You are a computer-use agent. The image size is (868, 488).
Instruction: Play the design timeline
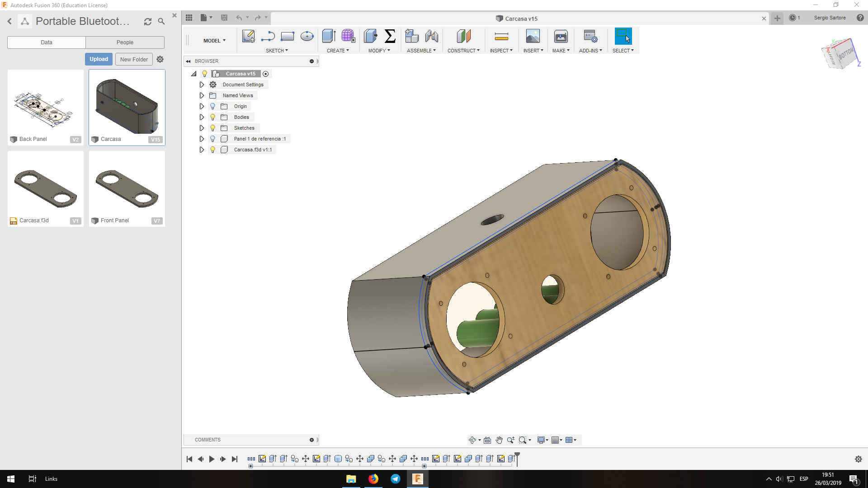[x=212, y=459]
